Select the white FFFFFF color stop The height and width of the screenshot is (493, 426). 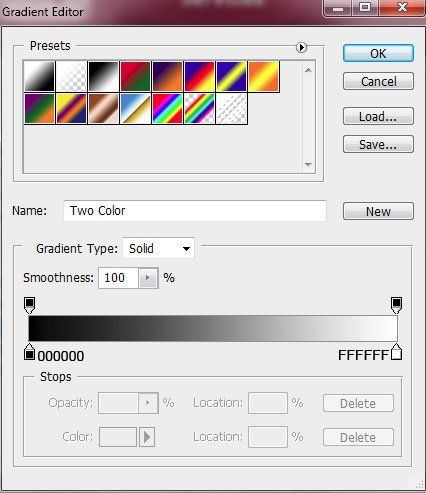396,352
